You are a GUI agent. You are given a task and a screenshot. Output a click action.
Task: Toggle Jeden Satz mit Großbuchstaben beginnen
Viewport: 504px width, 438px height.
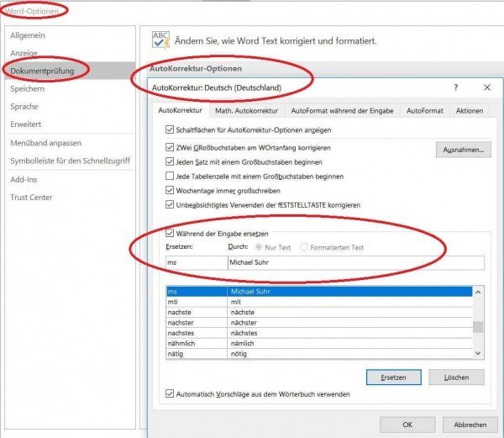[x=170, y=161]
